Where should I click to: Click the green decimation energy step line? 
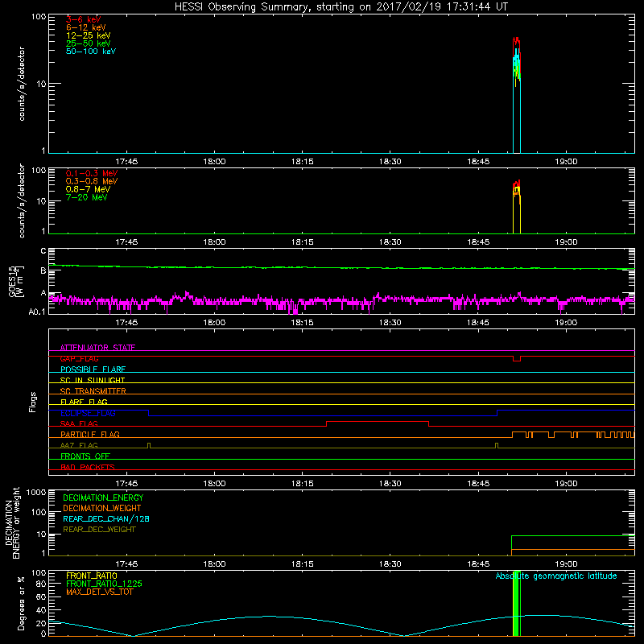[573, 535]
